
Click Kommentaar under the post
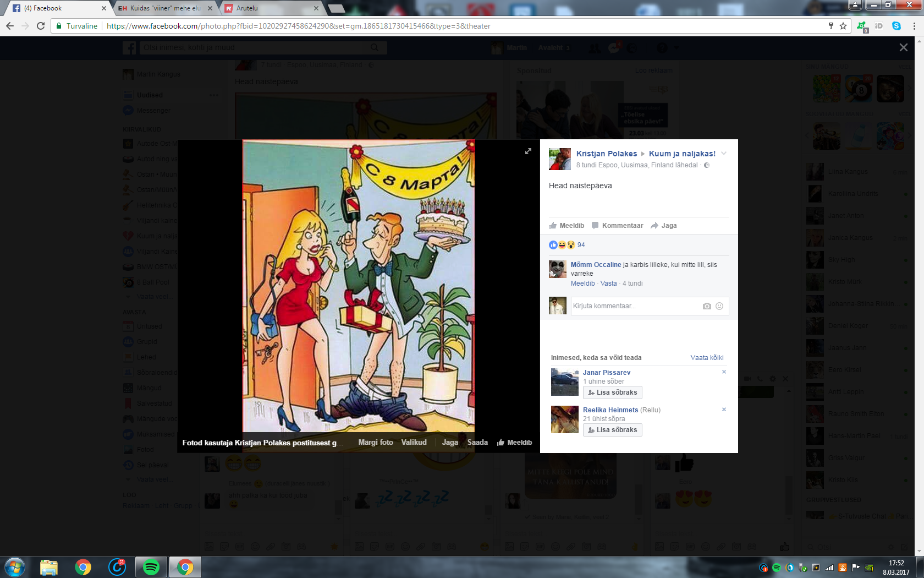pyautogui.click(x=617, y=226)
